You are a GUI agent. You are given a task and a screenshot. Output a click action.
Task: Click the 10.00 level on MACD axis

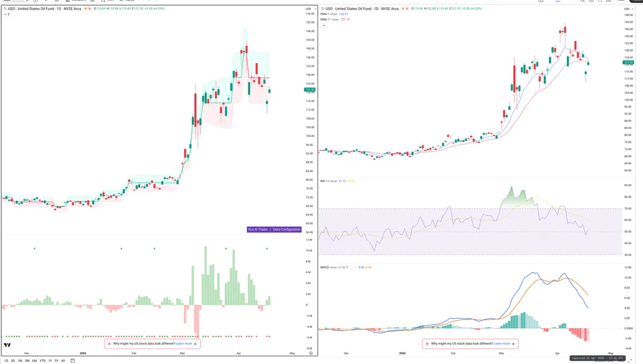pyautogui.click(x=628, y=278)
